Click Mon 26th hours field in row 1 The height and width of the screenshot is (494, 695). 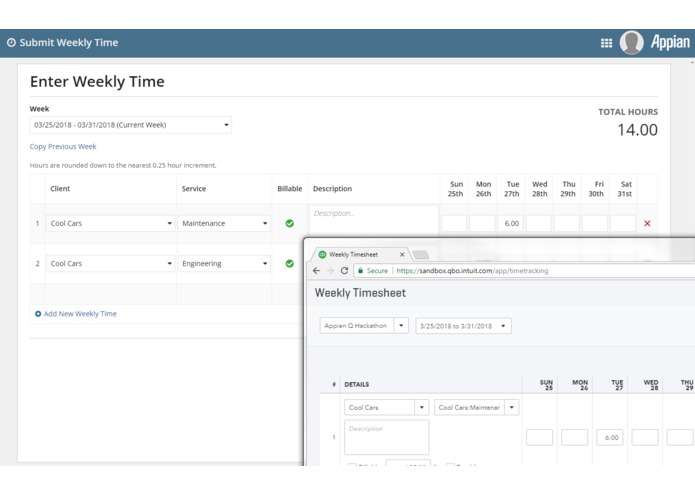tap(482, 223)
